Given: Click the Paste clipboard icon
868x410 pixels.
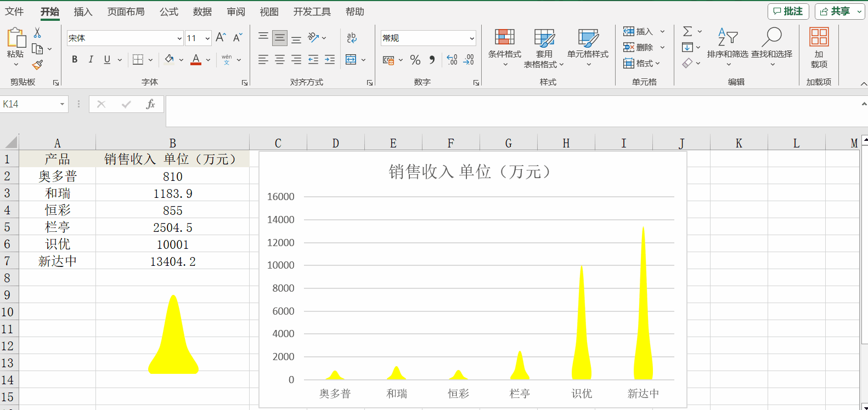Looking at the screenshot, I should click(16, 38).
